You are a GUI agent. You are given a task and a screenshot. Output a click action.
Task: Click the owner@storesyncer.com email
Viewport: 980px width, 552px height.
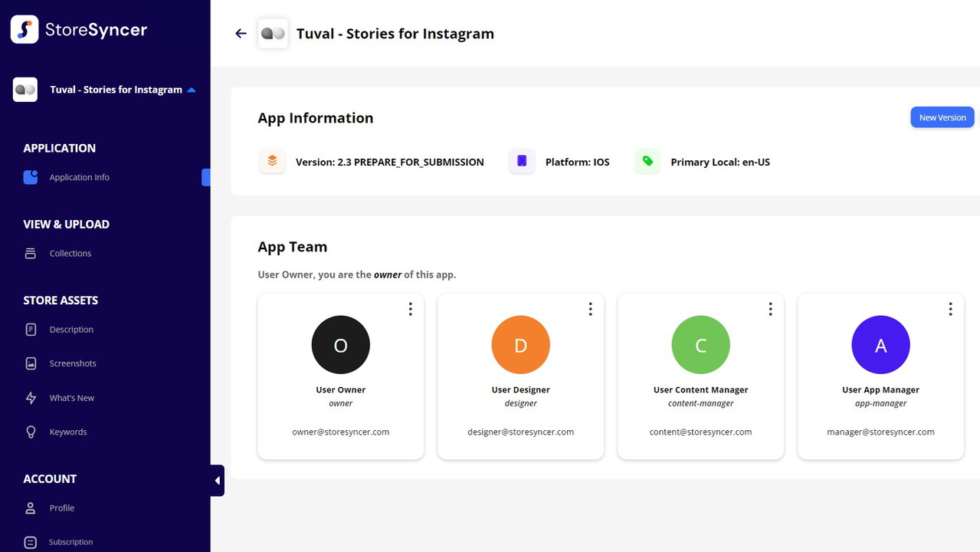tap(341, 432)
